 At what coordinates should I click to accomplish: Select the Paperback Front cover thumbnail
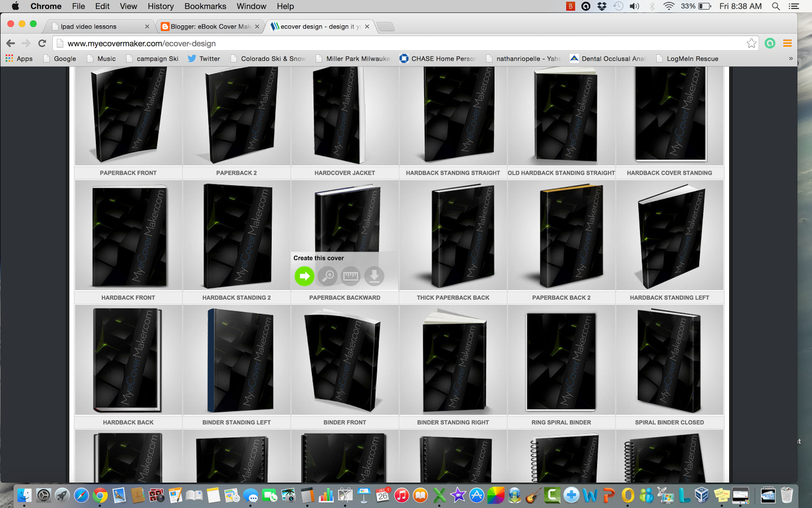pos(128,115)
